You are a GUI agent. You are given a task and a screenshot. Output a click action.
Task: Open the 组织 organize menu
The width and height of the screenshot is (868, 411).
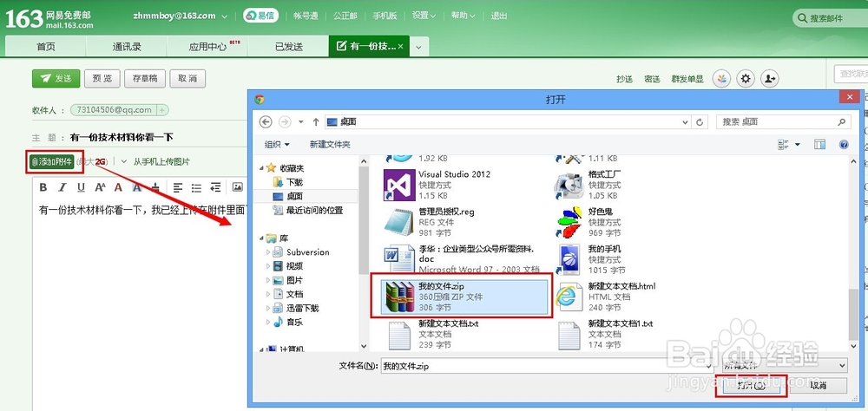point(277,145)
